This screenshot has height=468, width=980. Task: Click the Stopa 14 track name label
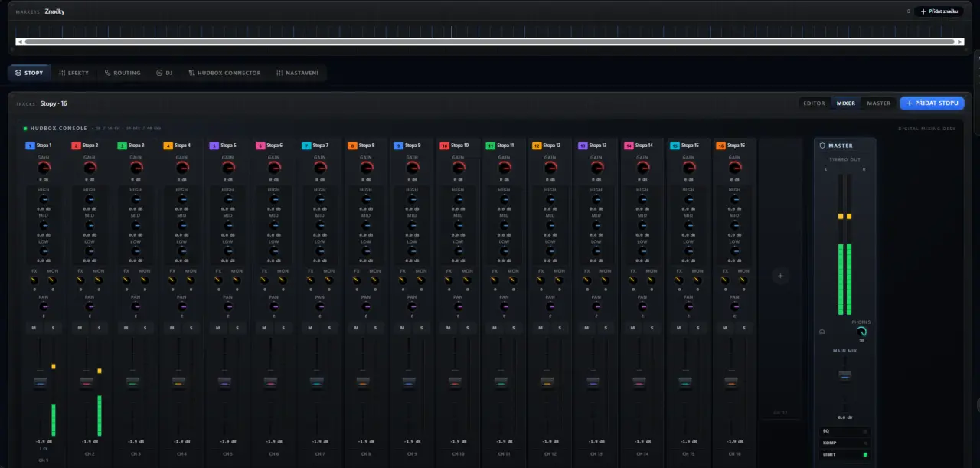(x=644, y=146)
